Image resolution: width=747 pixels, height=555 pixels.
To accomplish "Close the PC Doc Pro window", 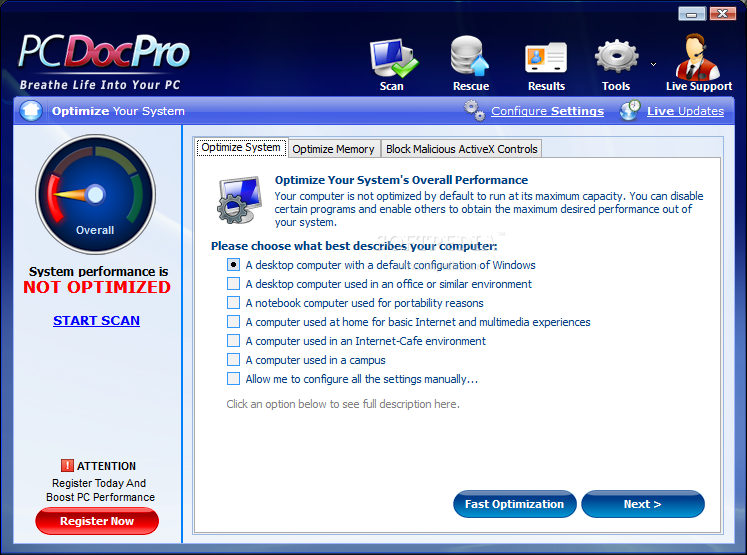I will 723,14.
